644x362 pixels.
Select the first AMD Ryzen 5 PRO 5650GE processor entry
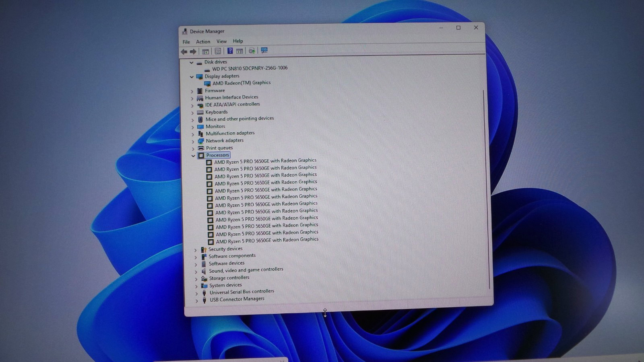[265, 161]
